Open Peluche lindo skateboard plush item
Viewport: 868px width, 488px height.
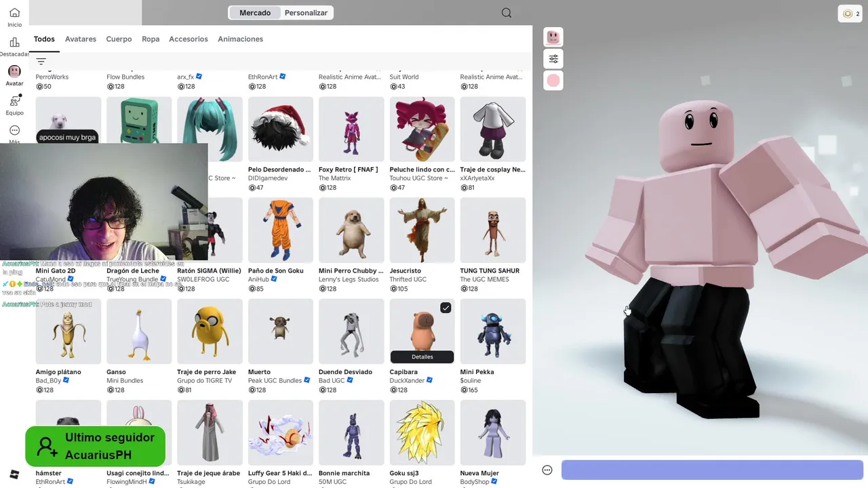(x=422, y=129)
